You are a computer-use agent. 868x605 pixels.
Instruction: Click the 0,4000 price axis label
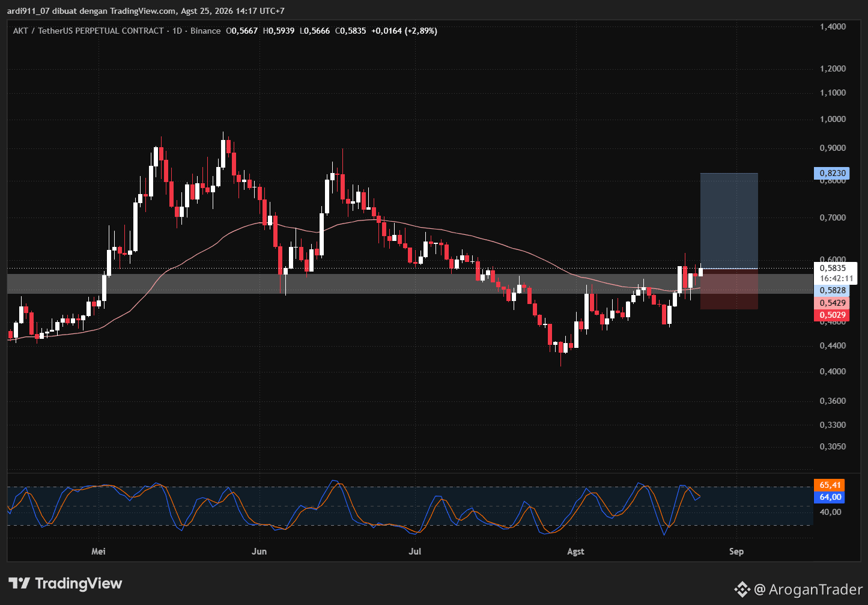pos(833,371)
